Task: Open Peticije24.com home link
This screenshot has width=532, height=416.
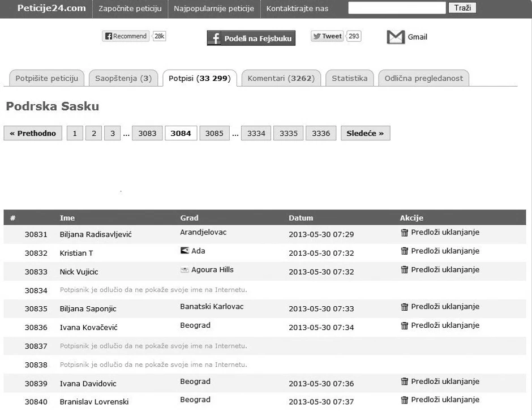Action: (x=52, y=8)
